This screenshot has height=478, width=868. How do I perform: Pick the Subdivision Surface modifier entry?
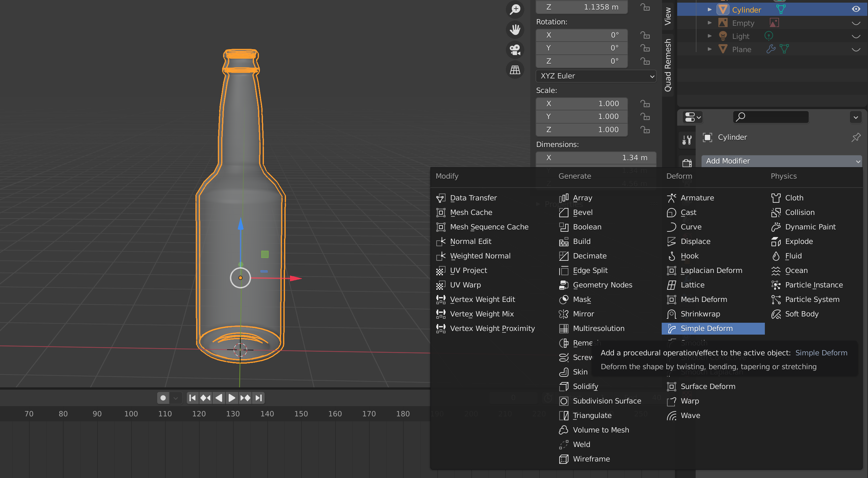(607, 401)
